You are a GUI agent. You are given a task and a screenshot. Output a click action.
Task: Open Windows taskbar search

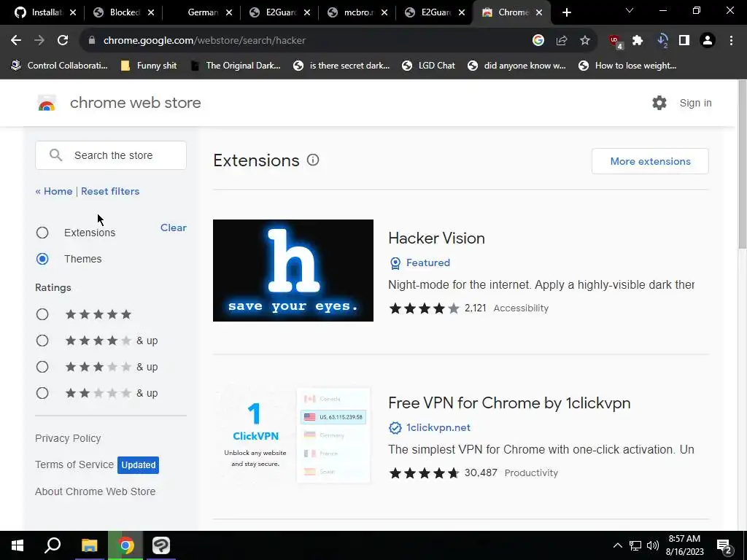click(53, 545)
